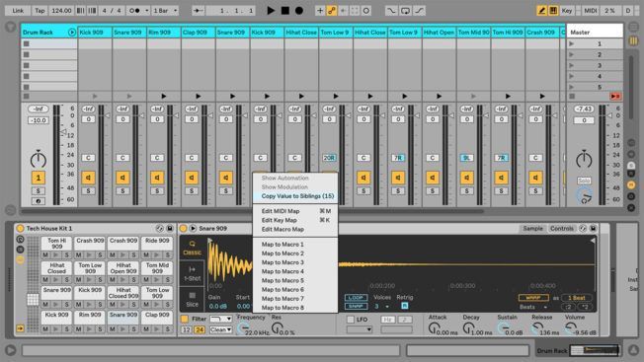Click the Tap tempo button
Screen dimensions: 644x362
pos(40,11)
